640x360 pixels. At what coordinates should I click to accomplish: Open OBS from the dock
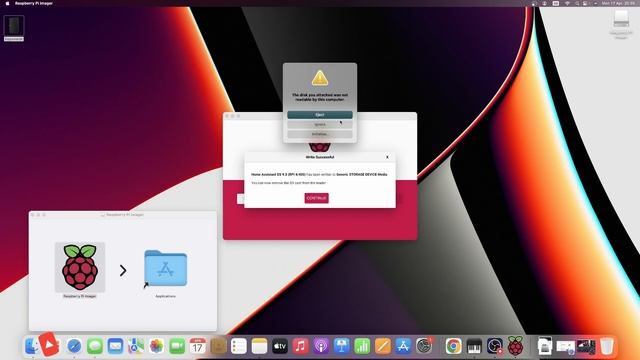[495, 346]
